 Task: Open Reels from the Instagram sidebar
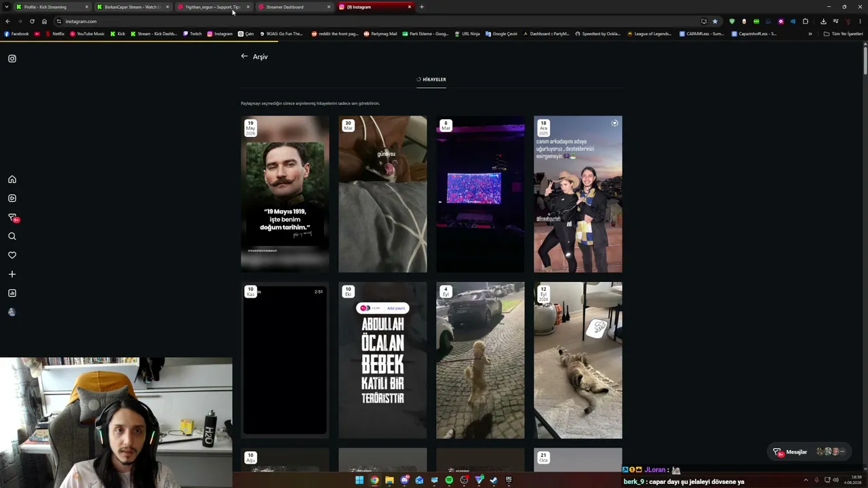(x=12, y=199)
